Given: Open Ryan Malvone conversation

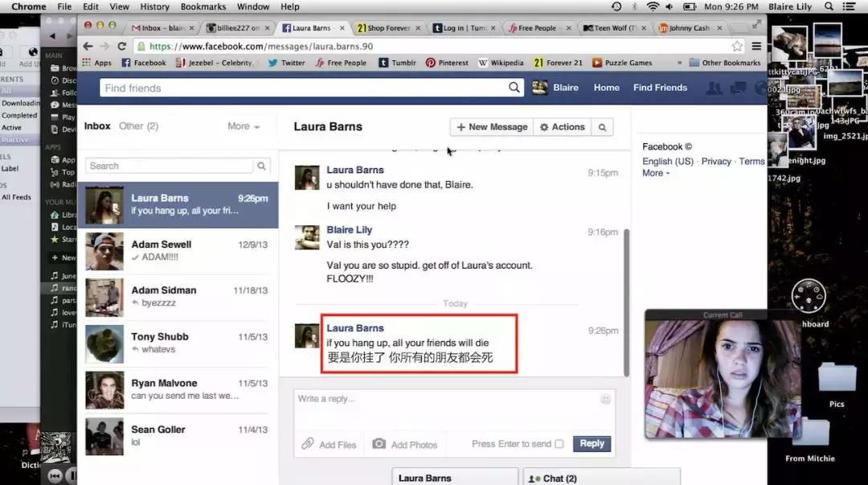Looking at the screenshot, I should (178, 390).
